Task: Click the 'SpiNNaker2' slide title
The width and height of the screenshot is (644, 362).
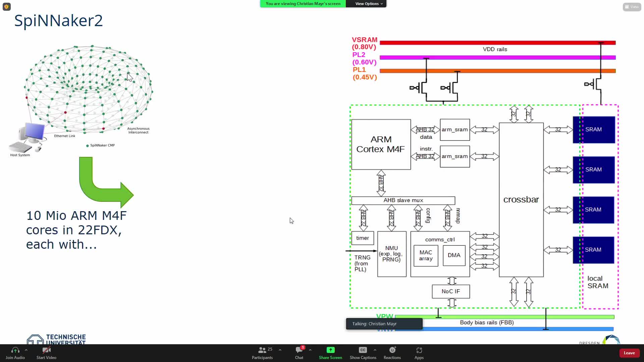Action: (x=58, y=20)
